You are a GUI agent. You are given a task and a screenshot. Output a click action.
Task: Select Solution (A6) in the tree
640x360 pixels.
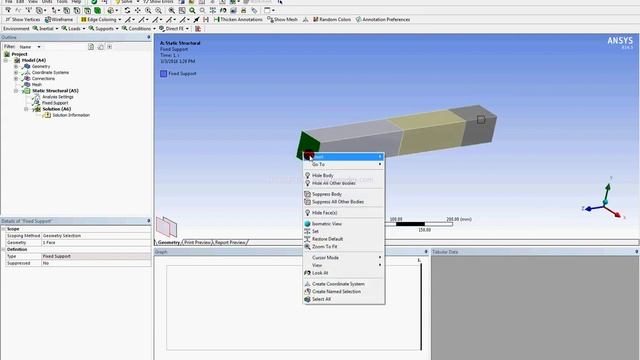pos(56,109)
